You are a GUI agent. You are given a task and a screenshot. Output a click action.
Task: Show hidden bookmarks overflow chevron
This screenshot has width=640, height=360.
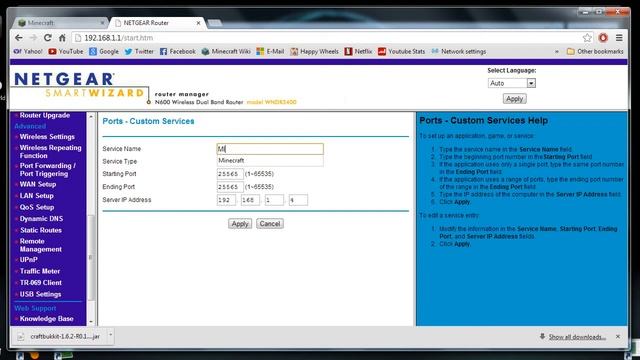tap(557, 51)
